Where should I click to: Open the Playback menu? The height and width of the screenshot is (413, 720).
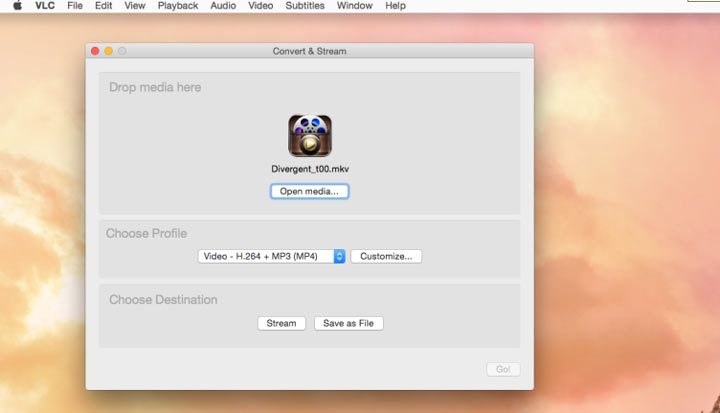[x=178, y=6]
